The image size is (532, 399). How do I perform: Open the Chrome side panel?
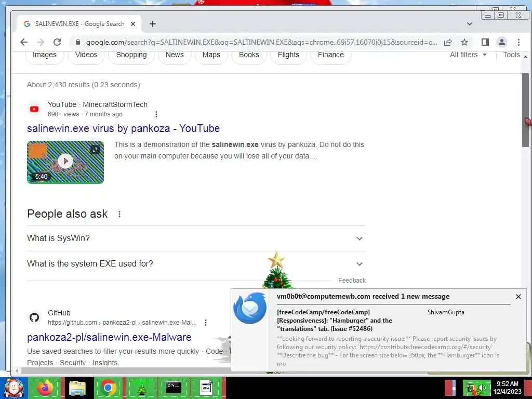pyautogui.click(x=485, y=42)
